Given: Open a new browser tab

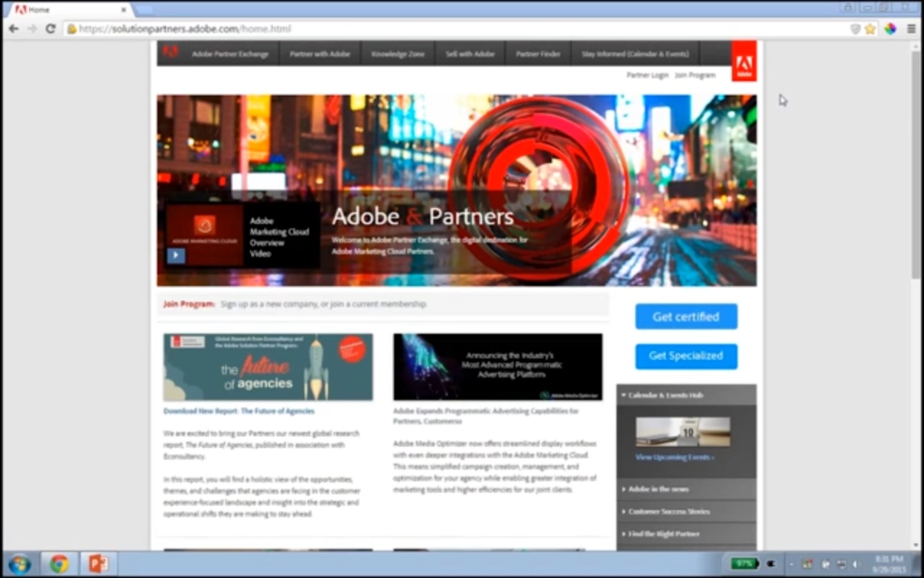Looking at the screenshot, I should tap(145, 10).
